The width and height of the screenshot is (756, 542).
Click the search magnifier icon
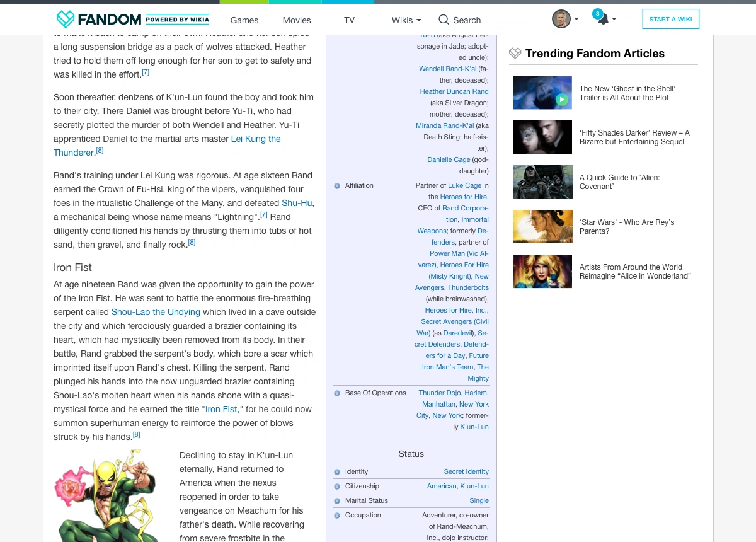(x=444, y=20)
